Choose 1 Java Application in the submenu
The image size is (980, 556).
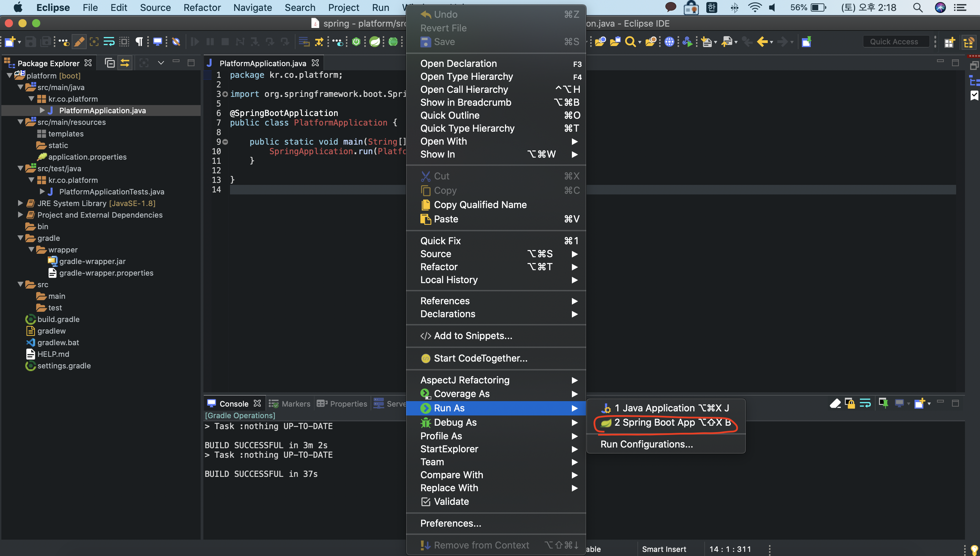click(666, 408)
